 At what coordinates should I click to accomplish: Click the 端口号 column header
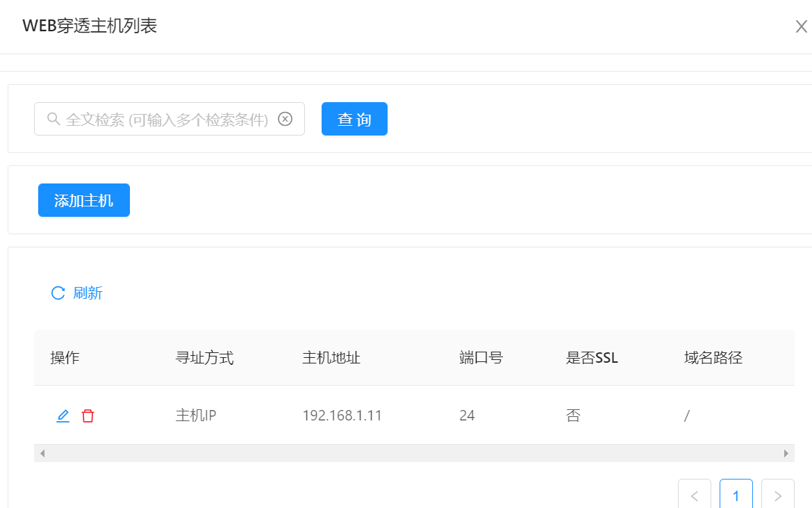481,358
